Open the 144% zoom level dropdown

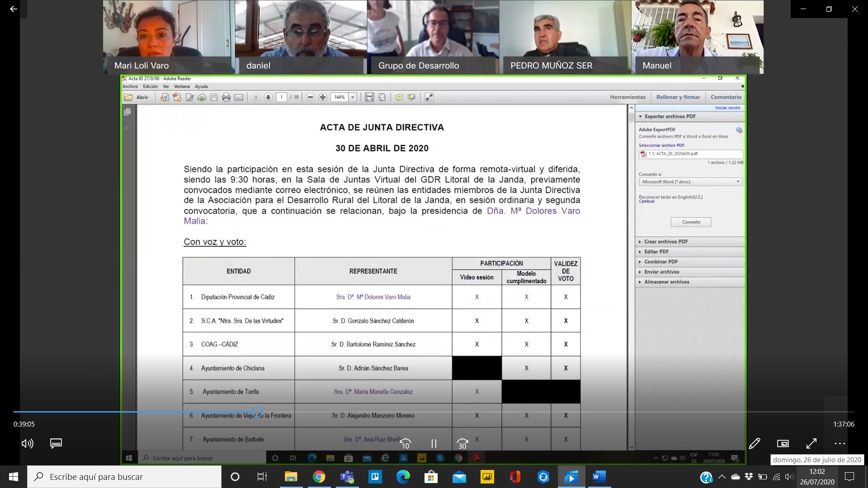point(353,97)
